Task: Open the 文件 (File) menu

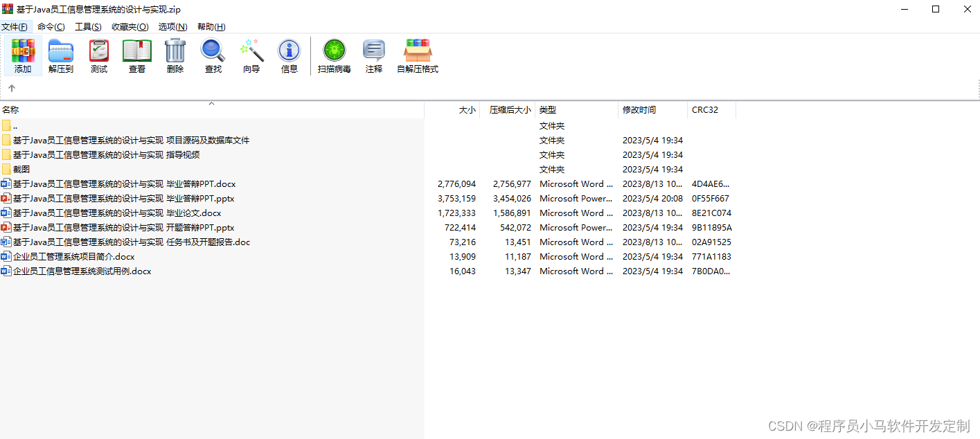Action: (x=15, y=26)
